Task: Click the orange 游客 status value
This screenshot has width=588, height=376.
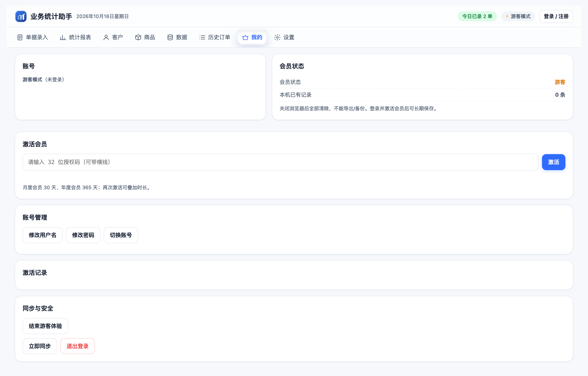Action: (x=560, y=82)
